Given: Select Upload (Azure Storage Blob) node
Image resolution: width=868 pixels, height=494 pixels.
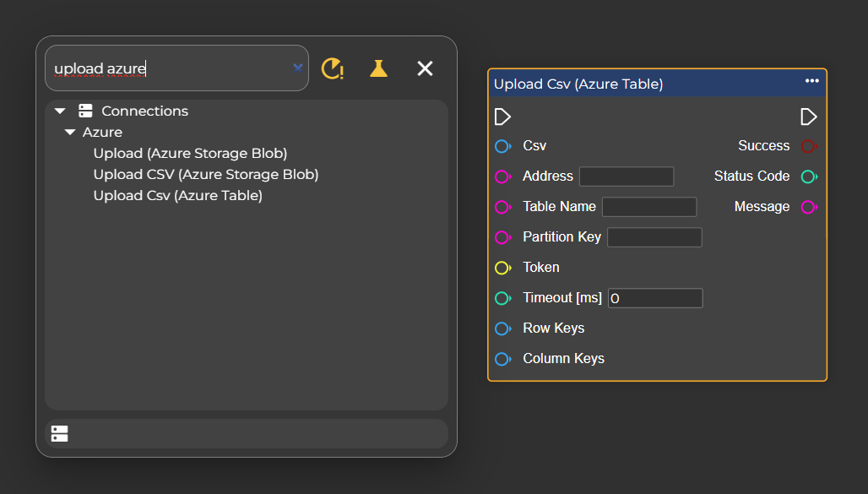Looking at the screenshot, I should tap(190, 154).
